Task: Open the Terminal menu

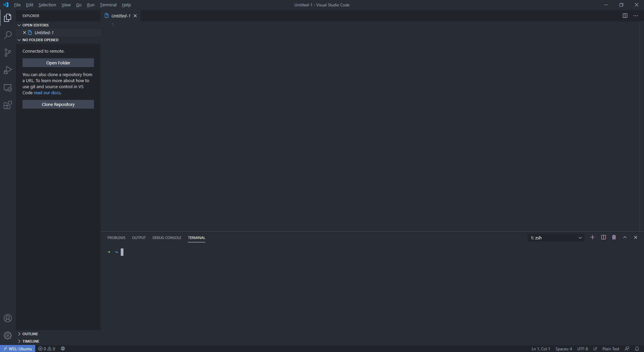Action: [108, 5]
